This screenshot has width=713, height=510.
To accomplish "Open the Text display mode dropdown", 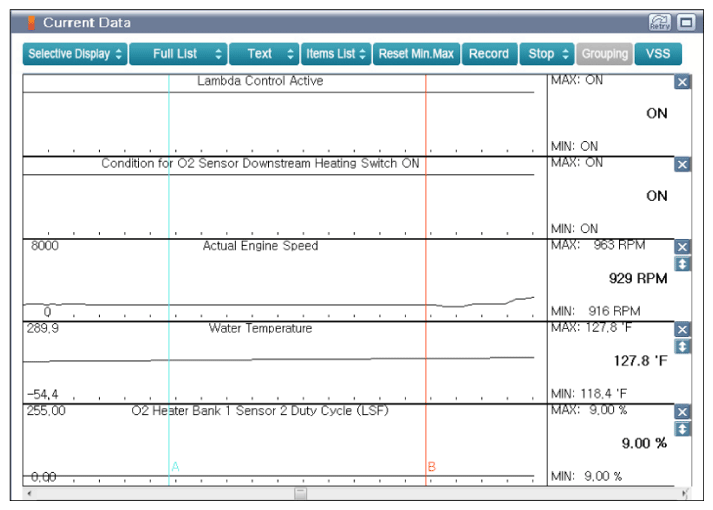I will pyautogui.click(x=264, y=54).
